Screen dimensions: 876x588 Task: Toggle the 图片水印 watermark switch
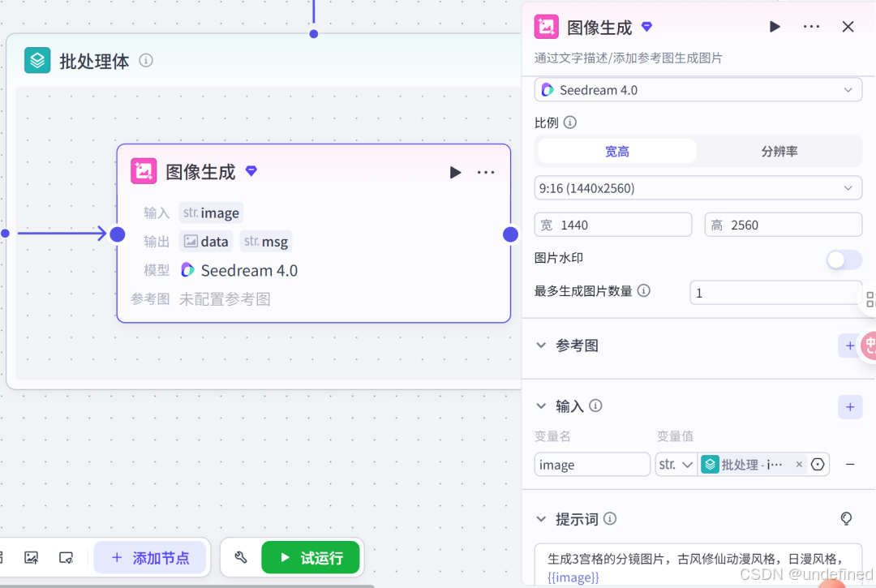844,259
